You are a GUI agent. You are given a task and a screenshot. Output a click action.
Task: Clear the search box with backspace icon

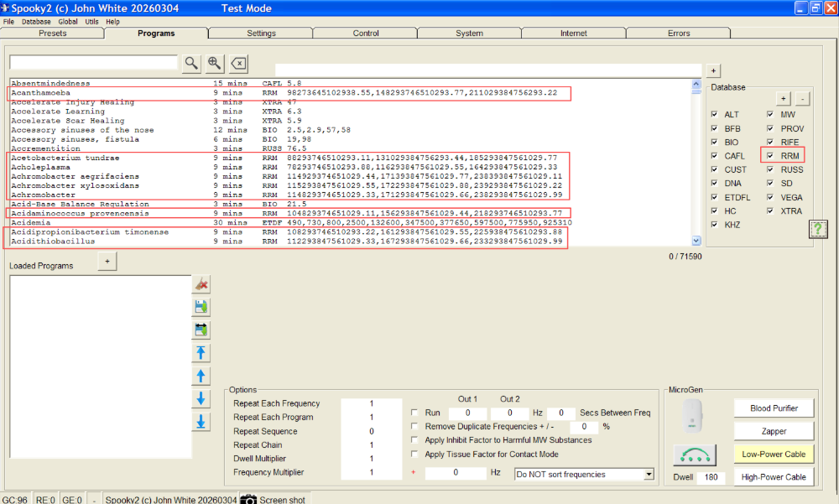coord(238,63)
